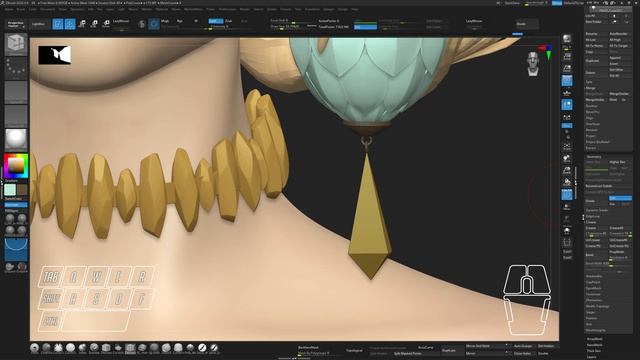Viewport: 640px width, 360px height.
Task: Enable Zsub sculpting mode
Action: pyautogui.click(x=229, y=21)
